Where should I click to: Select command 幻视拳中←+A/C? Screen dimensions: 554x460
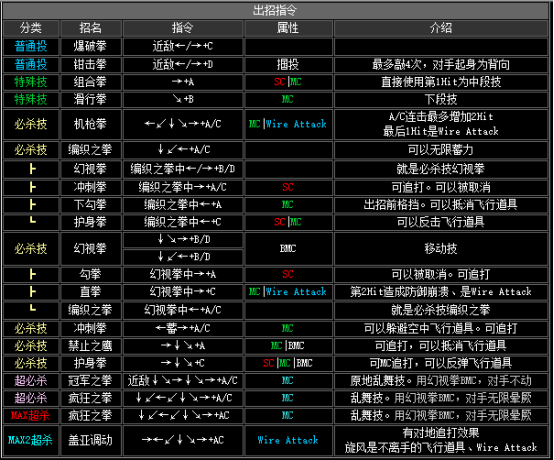183,310
